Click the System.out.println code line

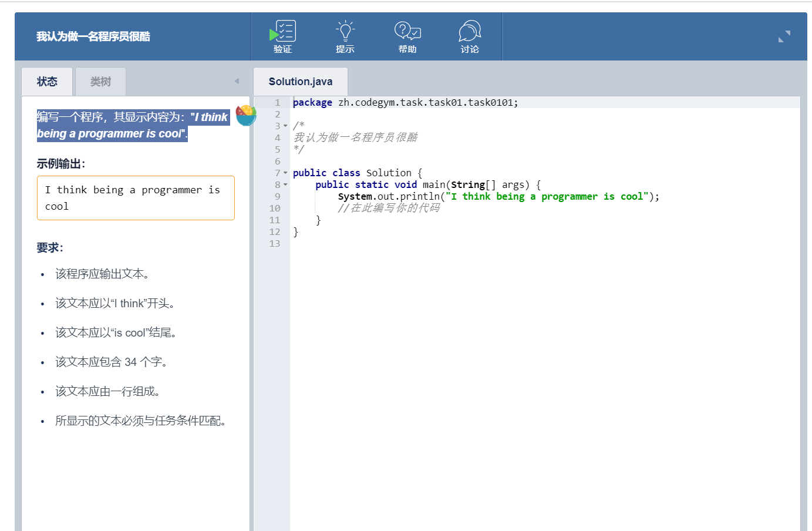498,196
